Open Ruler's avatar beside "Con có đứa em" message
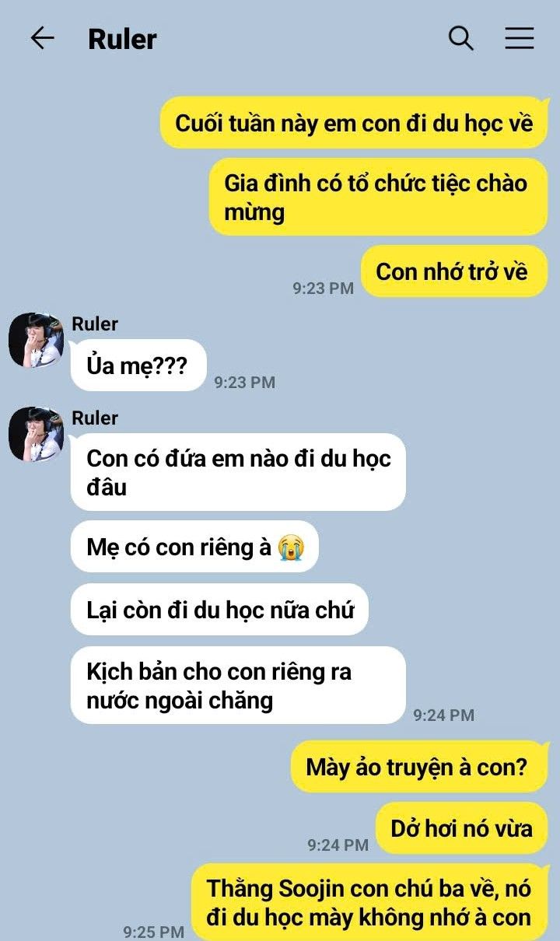Viewport: 560px width, 941px height. (x=36, y=434)
